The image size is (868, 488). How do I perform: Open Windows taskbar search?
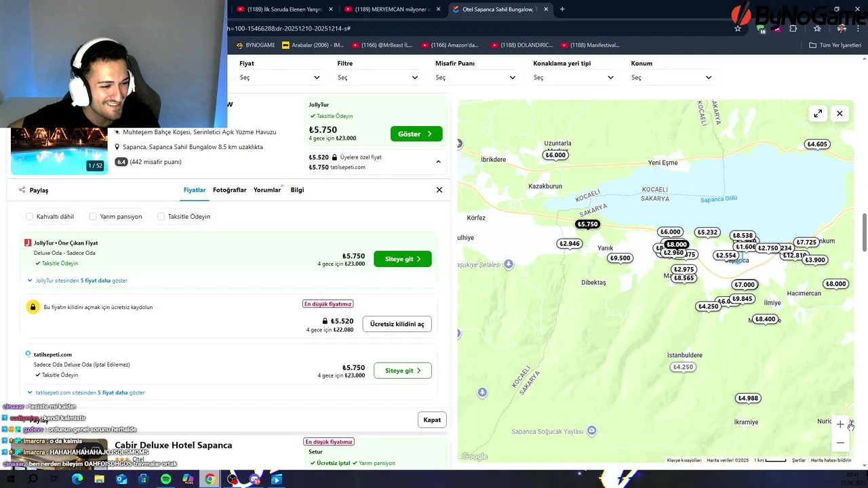[x=33, y=479]
